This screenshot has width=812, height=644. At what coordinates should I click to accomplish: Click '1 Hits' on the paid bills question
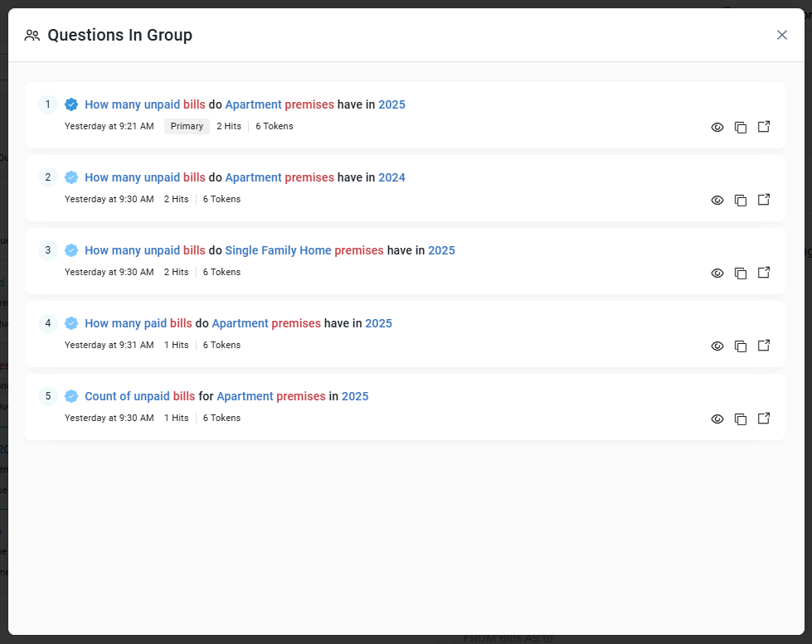[176, 346]
